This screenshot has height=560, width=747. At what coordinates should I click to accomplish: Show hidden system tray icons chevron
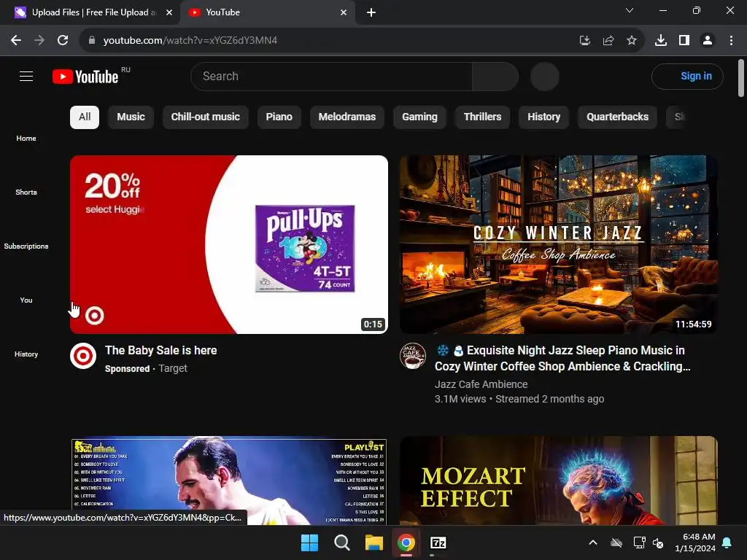pos(593,542)
